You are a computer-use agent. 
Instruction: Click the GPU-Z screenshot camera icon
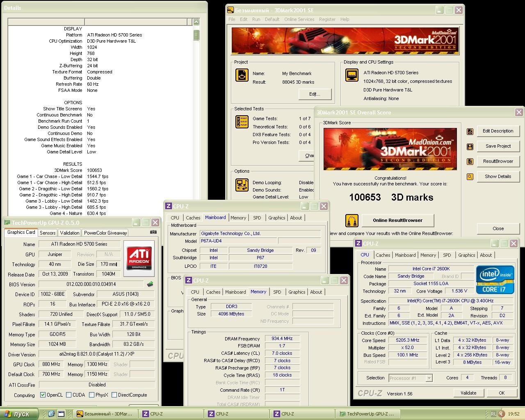[x=153, y=232]
